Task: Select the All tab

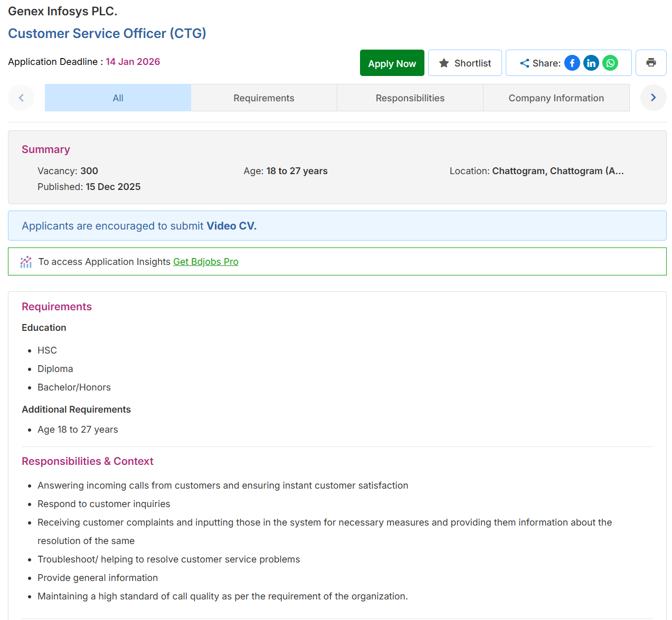Action: coord(117,98)
